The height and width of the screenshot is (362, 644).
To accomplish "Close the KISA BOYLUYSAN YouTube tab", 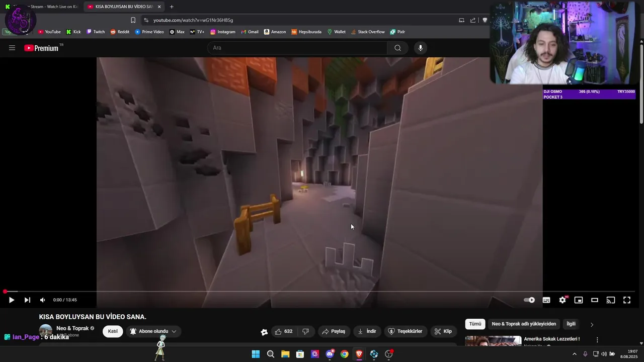I will (159, 7).
